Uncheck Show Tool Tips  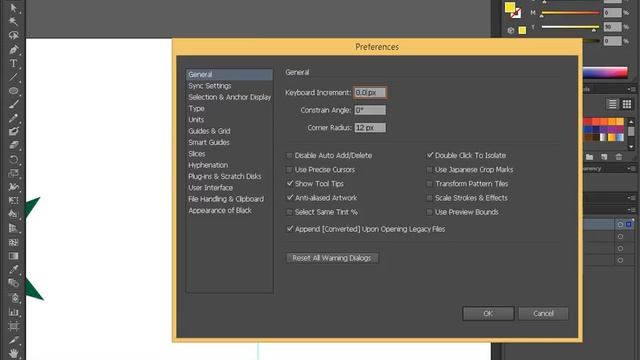tap(289, 184)
